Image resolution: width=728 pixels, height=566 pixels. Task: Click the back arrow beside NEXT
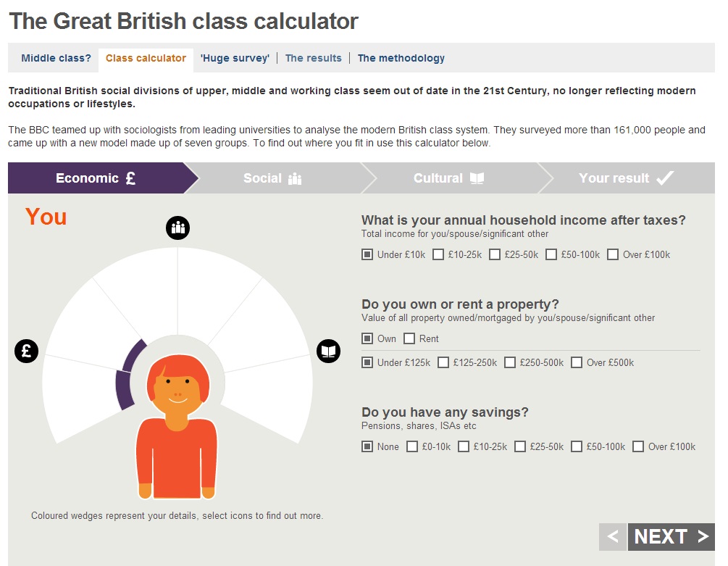coord(612,536)
